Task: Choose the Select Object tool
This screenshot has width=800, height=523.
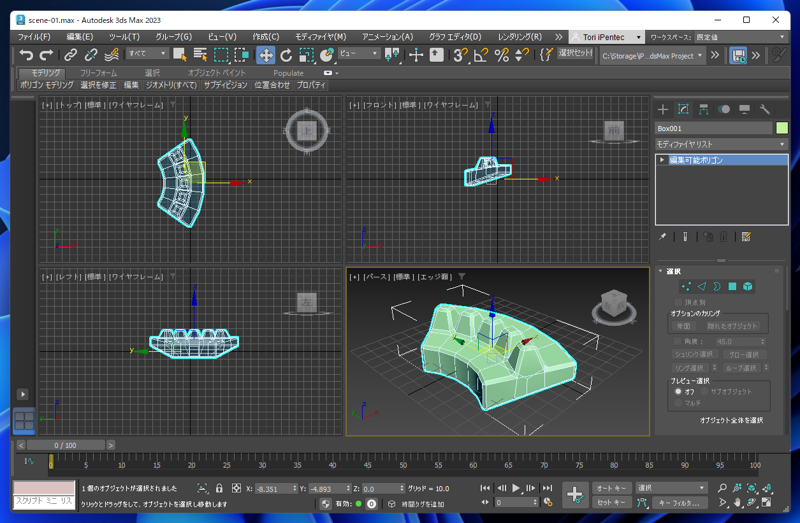Action: pyautogui.click(x=180, y=55)
